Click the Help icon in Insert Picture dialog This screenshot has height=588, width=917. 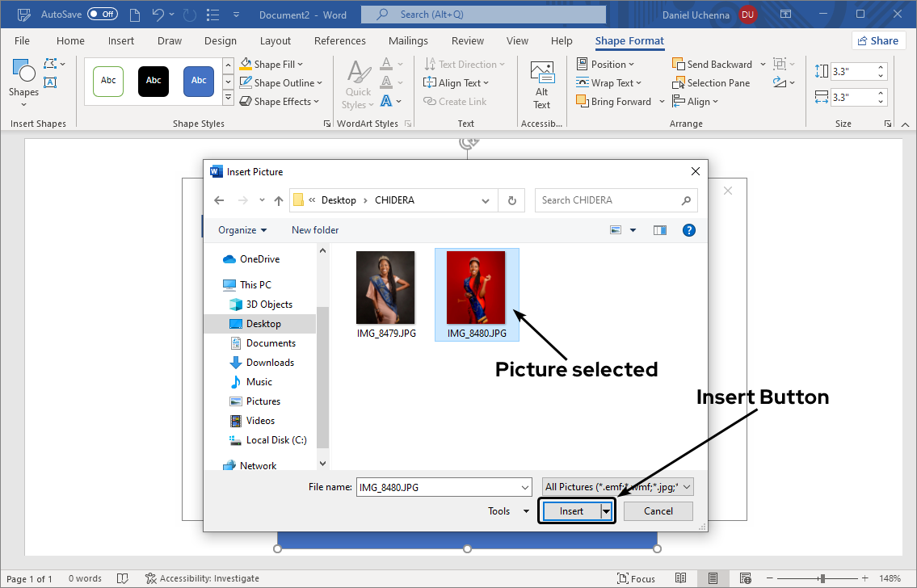(x=689, y=230)
